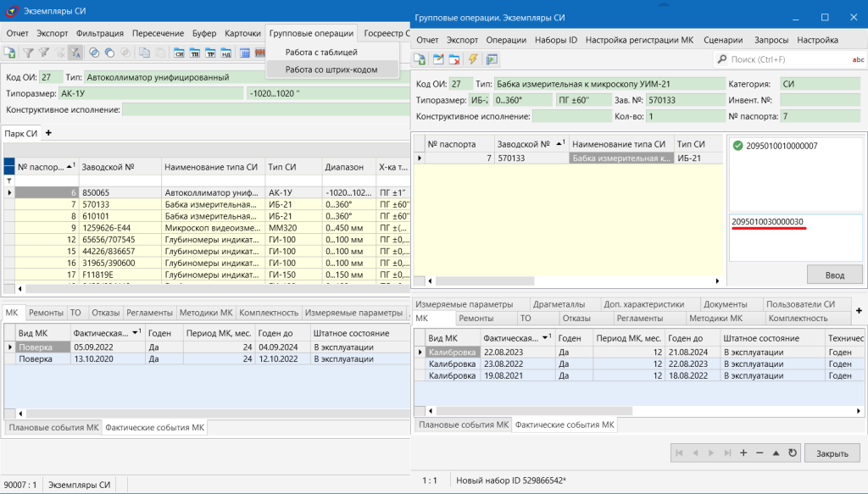868x494 pixels.
Task: Click the filter row funnel icon in the Парк СИ grid
Action: coord(8,180)
